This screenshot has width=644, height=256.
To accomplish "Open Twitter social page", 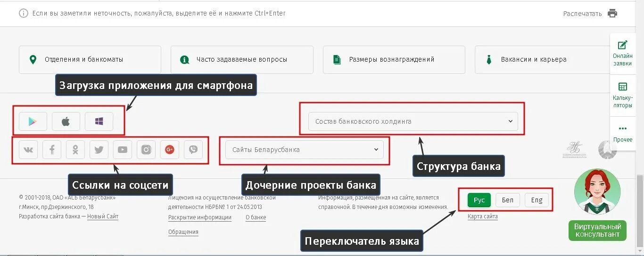I will click(99, 150).
